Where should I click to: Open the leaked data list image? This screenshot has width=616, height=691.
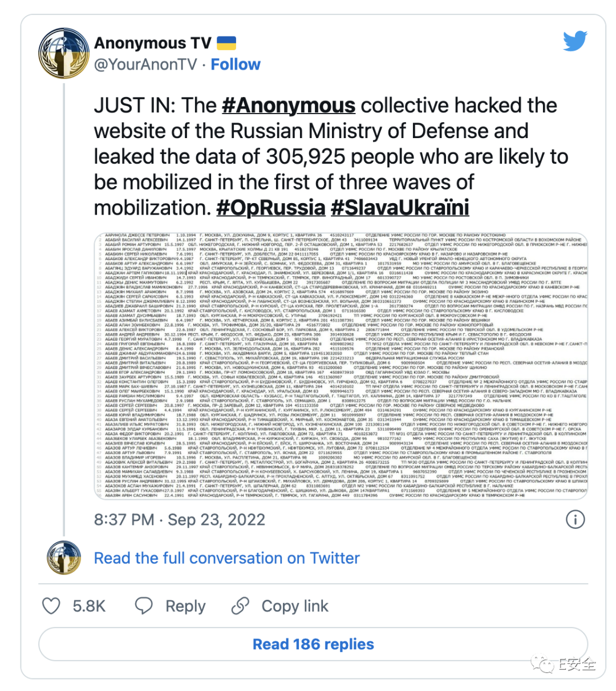(x=341, y=366)
